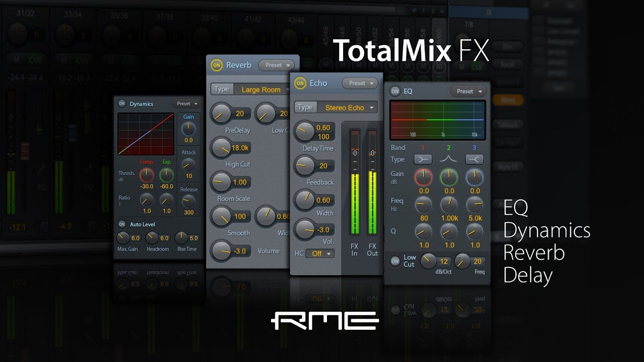Click EQ band 3 blue Gain knob
This screenshot has width=644, height=362.
(x=474, y=177)
